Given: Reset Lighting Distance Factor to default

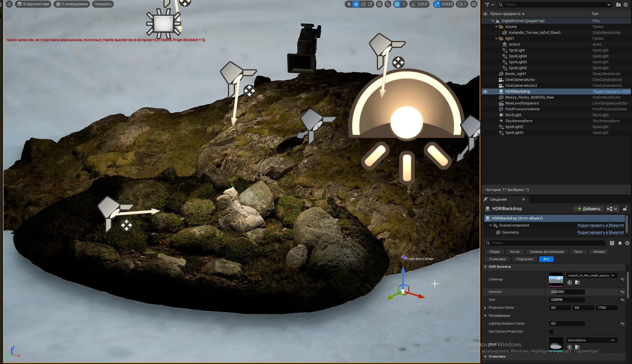Looking at the screenshot, I should pyautogui.click(x=623, y=324).
